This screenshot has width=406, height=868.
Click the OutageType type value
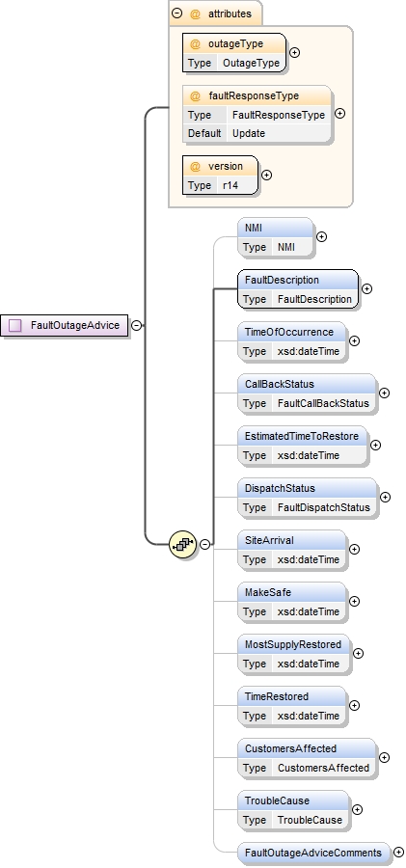pos(252,63)
